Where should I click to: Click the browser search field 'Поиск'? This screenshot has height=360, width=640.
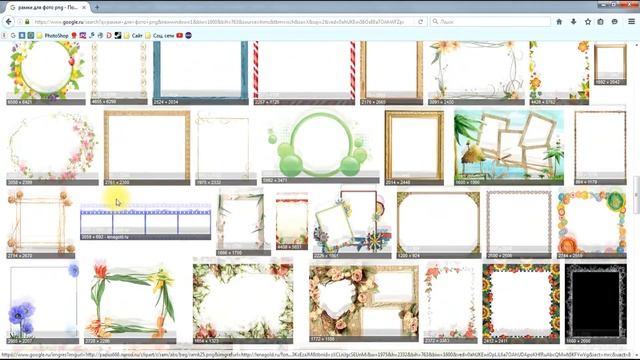490,22
